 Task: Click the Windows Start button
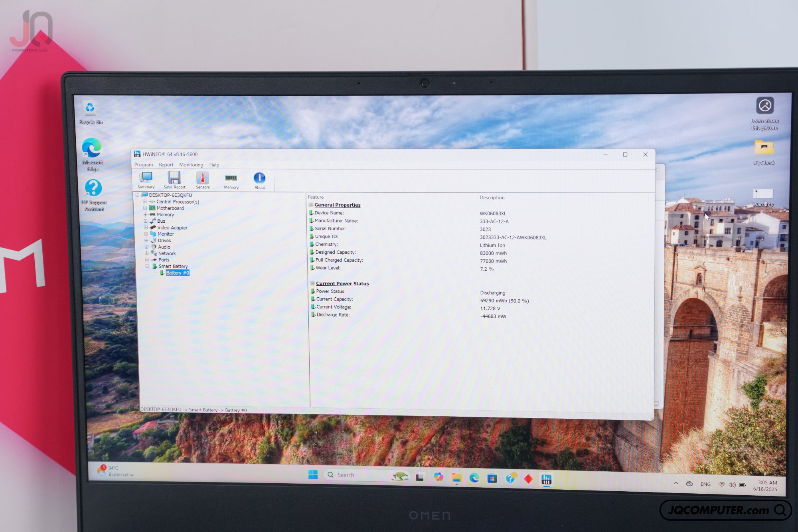click(x=313, y=475)
